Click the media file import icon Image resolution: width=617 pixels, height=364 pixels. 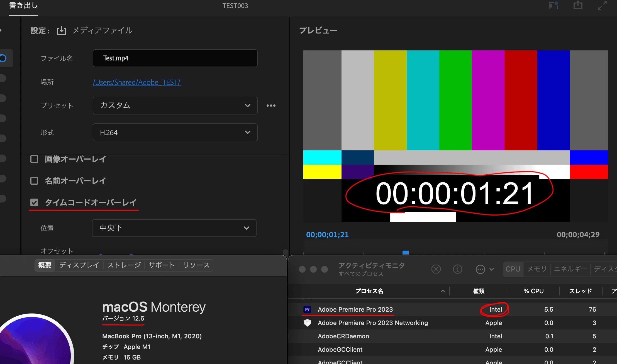pyautogui.click(x=62, y=30)
